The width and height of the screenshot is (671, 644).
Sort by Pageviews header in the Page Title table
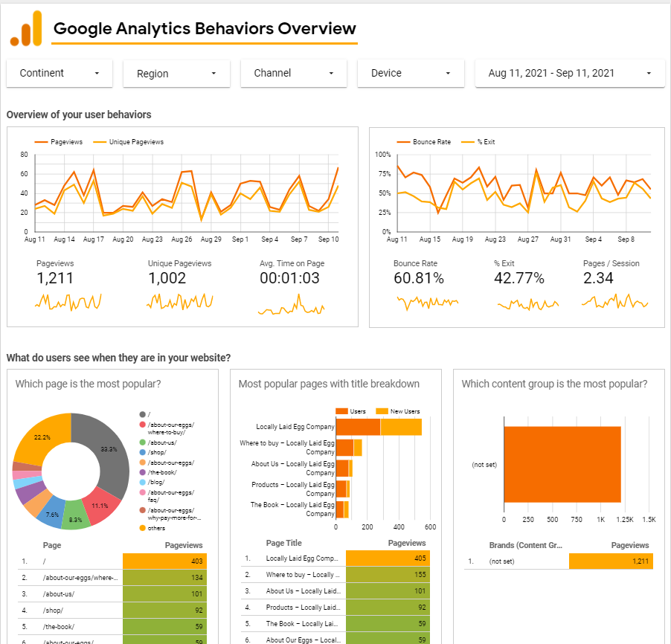coord(406,543)
